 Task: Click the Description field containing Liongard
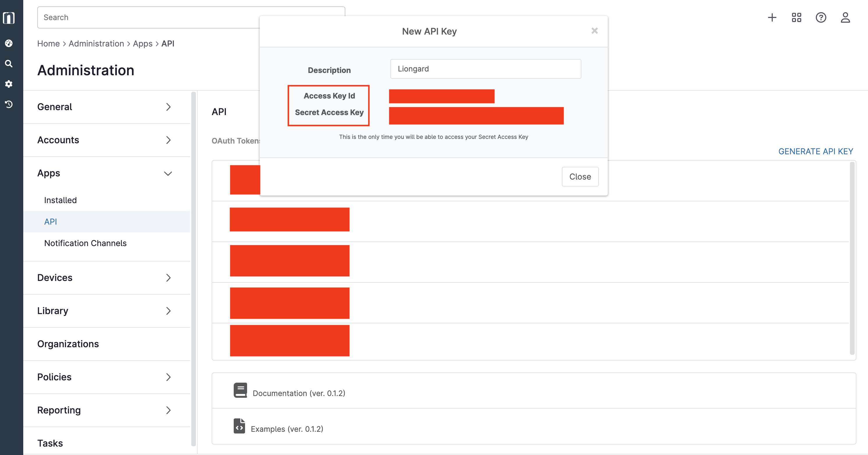(x=485, y=69)
